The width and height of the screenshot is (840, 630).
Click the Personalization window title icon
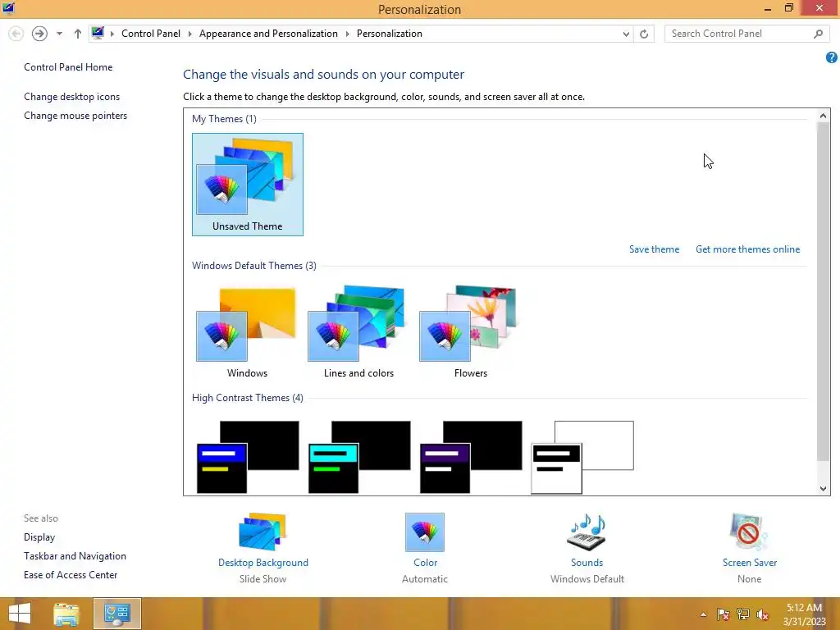8,8
